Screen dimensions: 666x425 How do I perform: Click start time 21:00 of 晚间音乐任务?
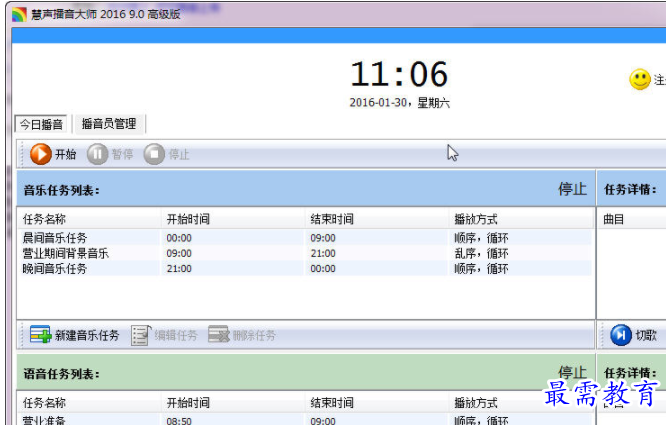(179, 269)
